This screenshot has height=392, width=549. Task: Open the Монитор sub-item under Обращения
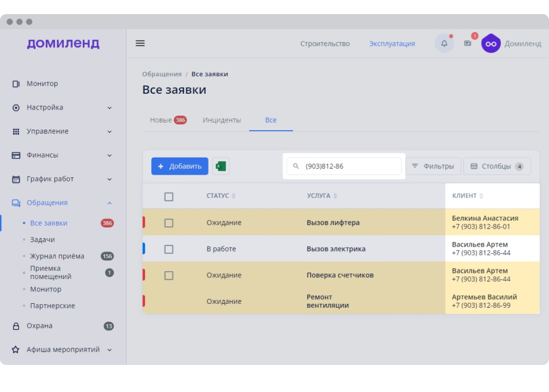pyautogui.click(x=46, y=289)
